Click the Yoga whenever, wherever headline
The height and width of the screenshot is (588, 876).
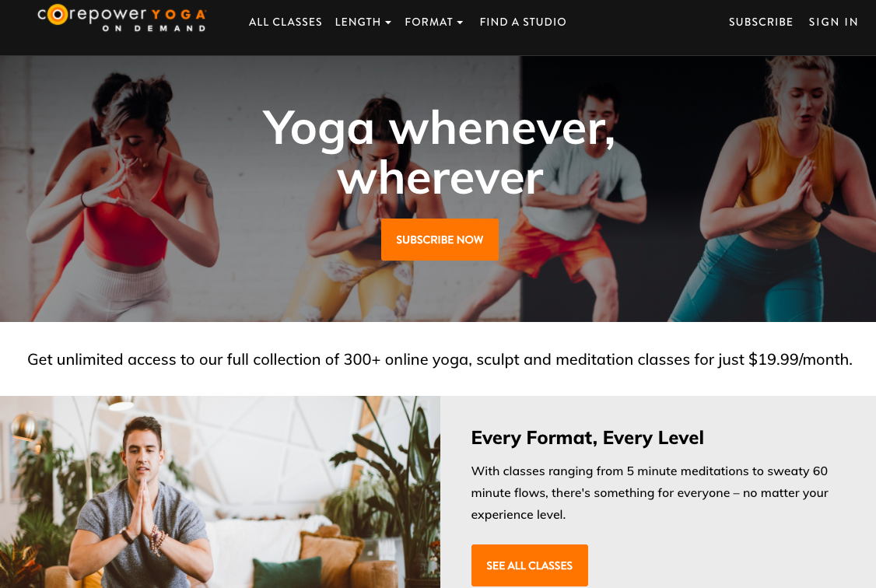(x=440, y=152)
